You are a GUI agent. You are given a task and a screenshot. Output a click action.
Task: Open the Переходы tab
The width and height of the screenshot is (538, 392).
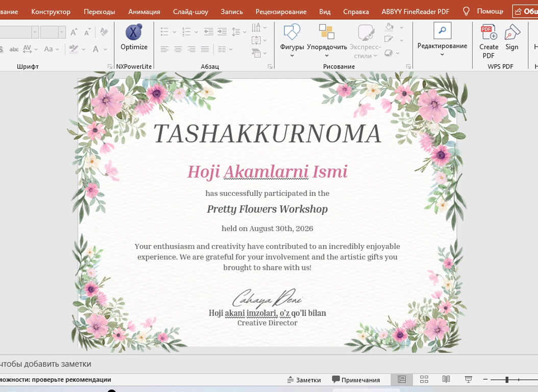99,12
